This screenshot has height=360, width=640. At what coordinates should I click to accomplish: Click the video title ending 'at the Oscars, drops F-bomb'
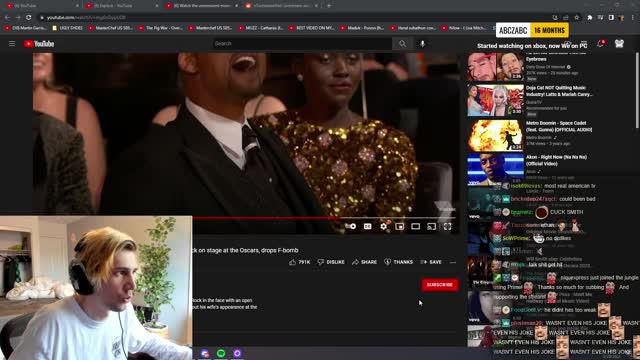point(245,250)
